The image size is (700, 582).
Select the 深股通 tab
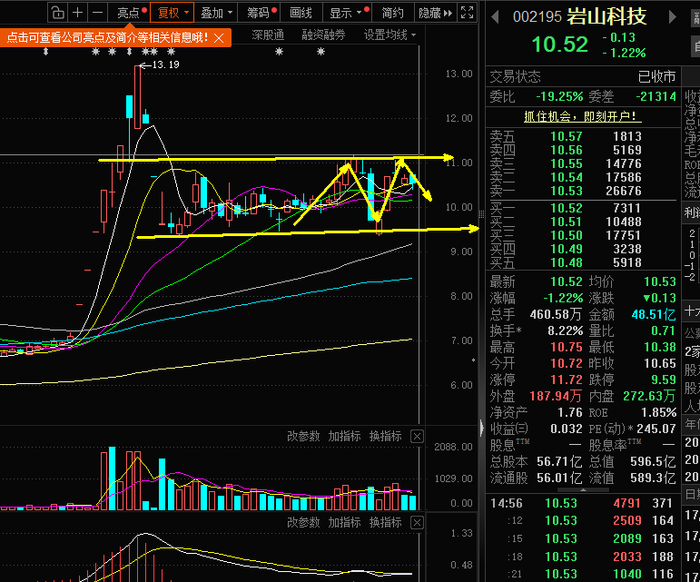pos(268,35)
